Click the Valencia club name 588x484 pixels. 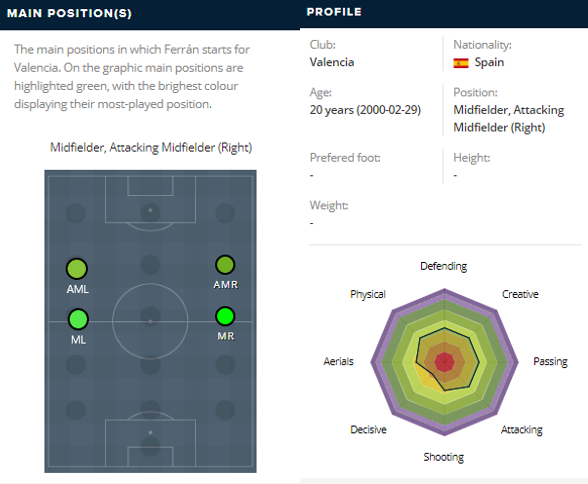click(332, 62)
